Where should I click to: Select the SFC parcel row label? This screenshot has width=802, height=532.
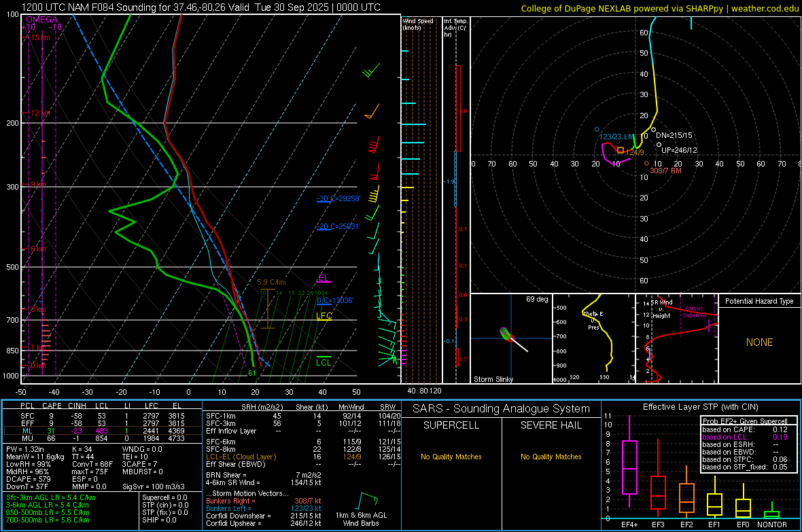point(27,416)
